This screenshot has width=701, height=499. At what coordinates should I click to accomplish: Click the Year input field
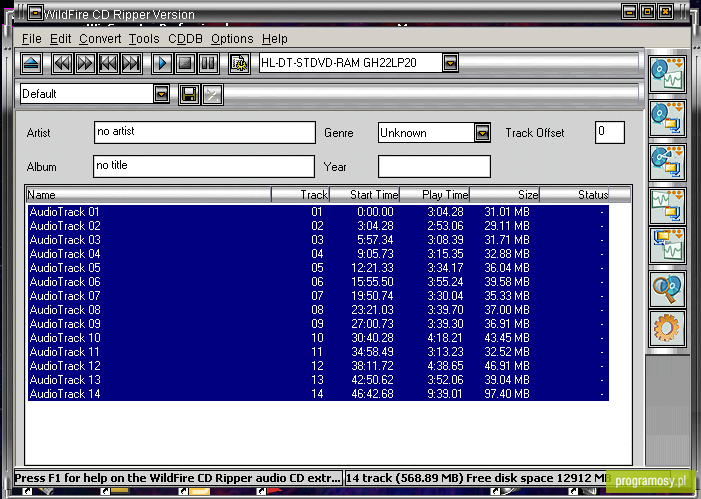click(x=434, y=166)
